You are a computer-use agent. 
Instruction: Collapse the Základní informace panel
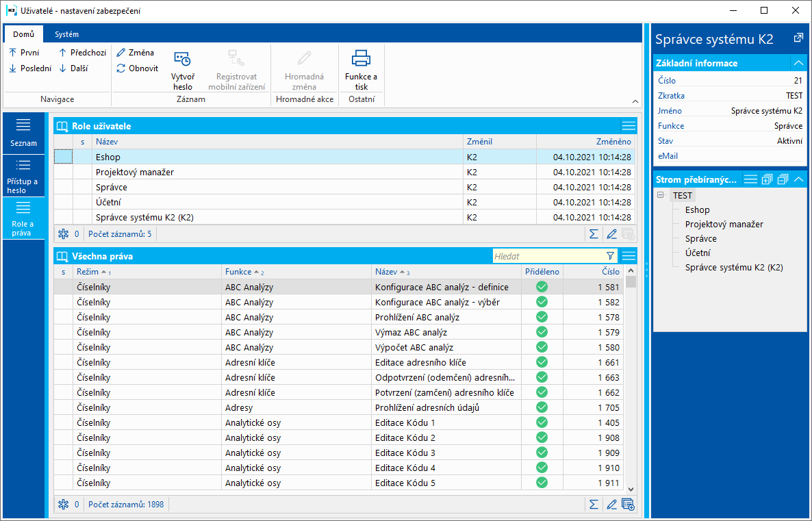(798, 63)
